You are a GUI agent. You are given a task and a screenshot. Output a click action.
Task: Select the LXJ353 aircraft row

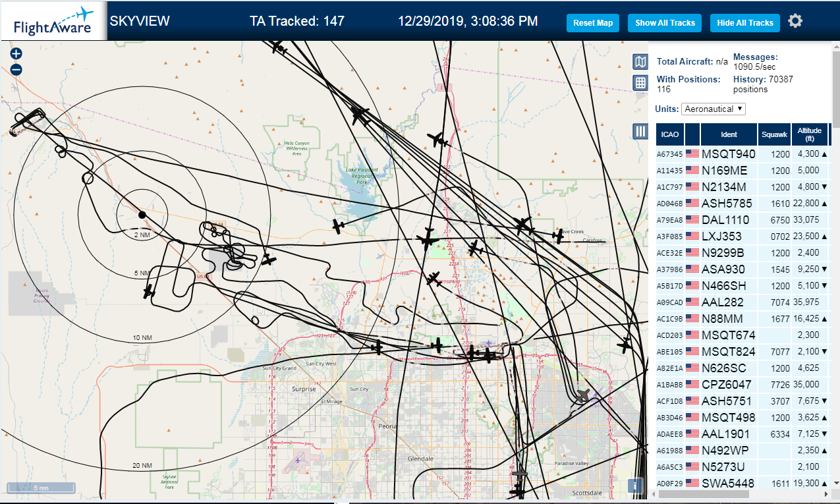click(742, 236)
